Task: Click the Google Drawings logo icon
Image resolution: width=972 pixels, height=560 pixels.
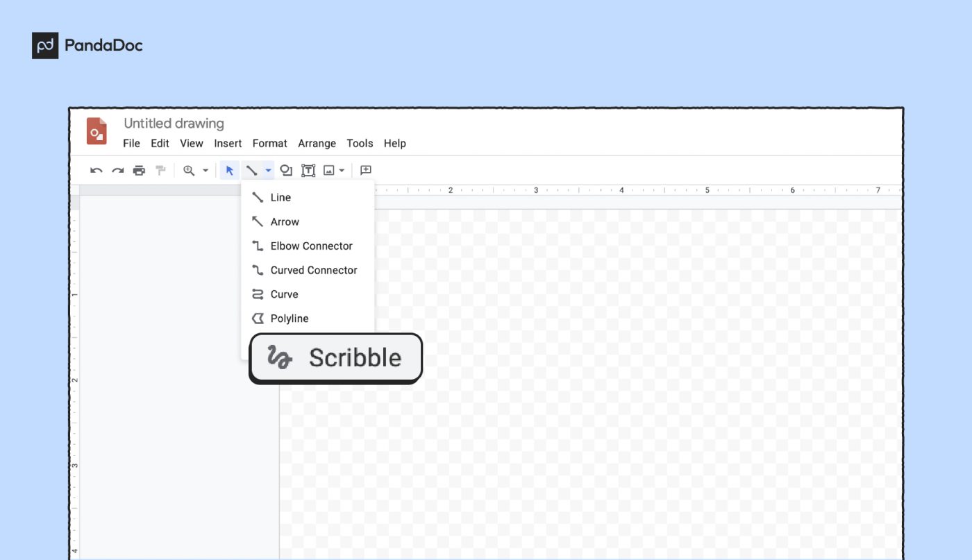Action: coord(97,131)
